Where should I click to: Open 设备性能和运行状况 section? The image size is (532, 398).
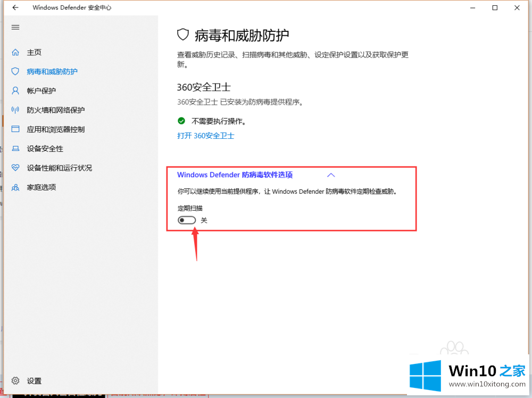(x=60, y=168)
